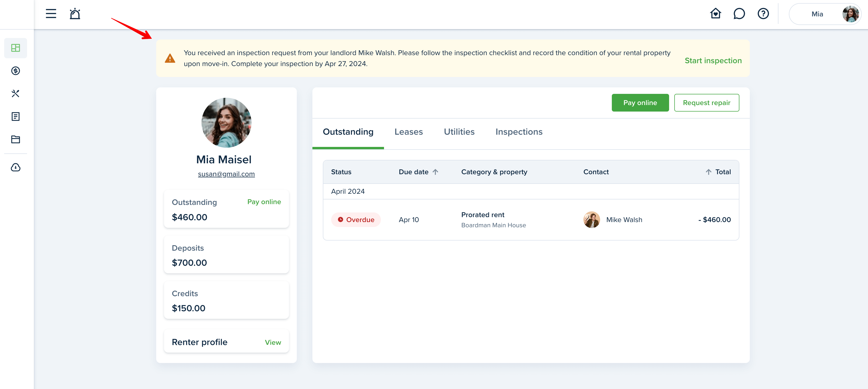This screenshot has height=389, width=868.
Task: Click the help question mark icon
Action: (x=763, y=14)
